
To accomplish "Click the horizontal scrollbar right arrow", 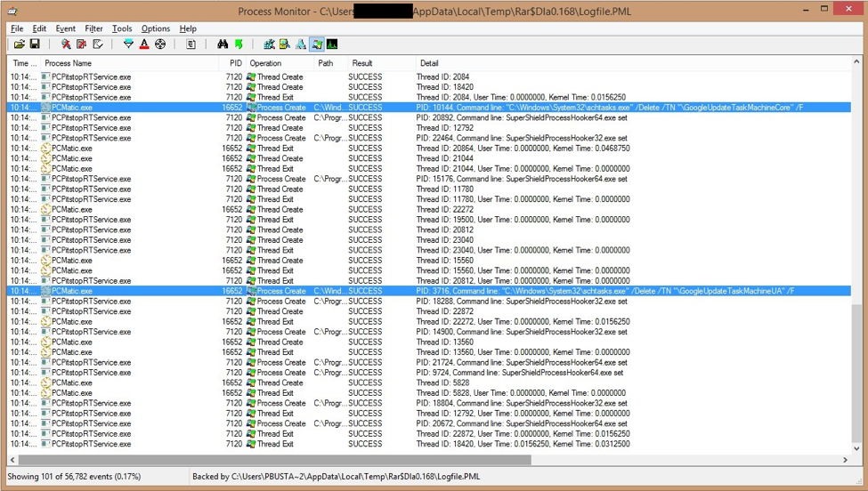I will coord(846,460).
